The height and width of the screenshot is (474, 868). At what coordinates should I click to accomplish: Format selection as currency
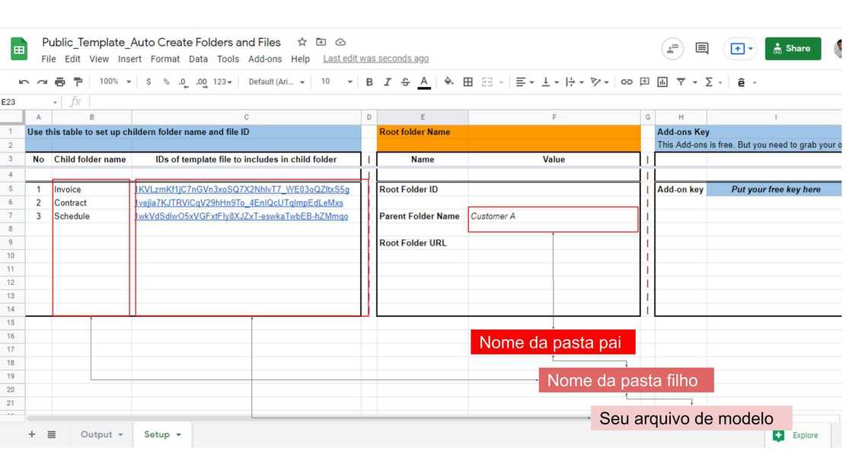[148, 82]
